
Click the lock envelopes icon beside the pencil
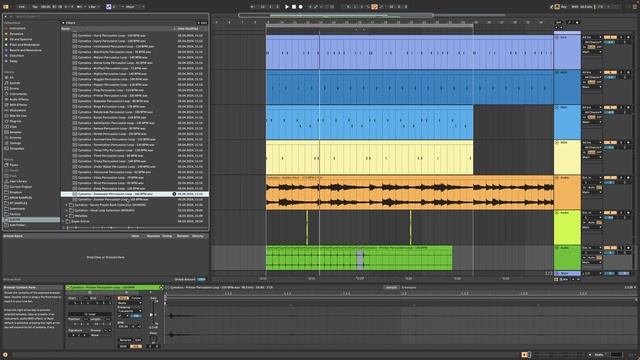coord(577,22)
